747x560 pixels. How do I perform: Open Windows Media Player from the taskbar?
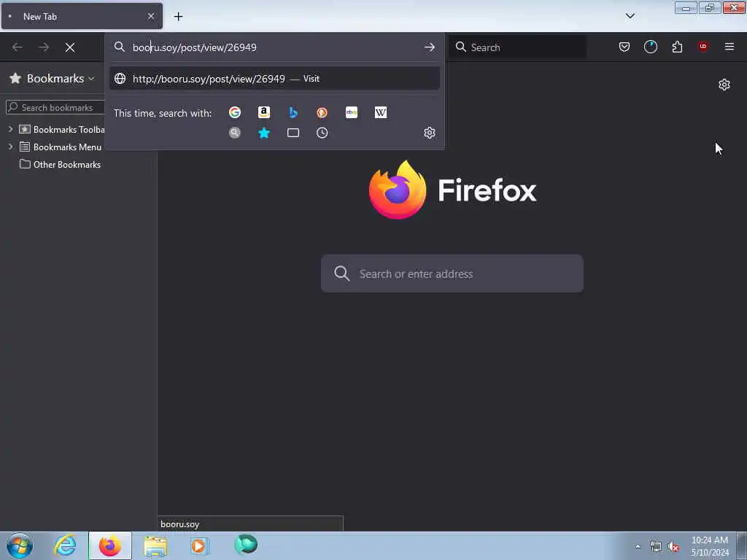(x=199, y=545)
